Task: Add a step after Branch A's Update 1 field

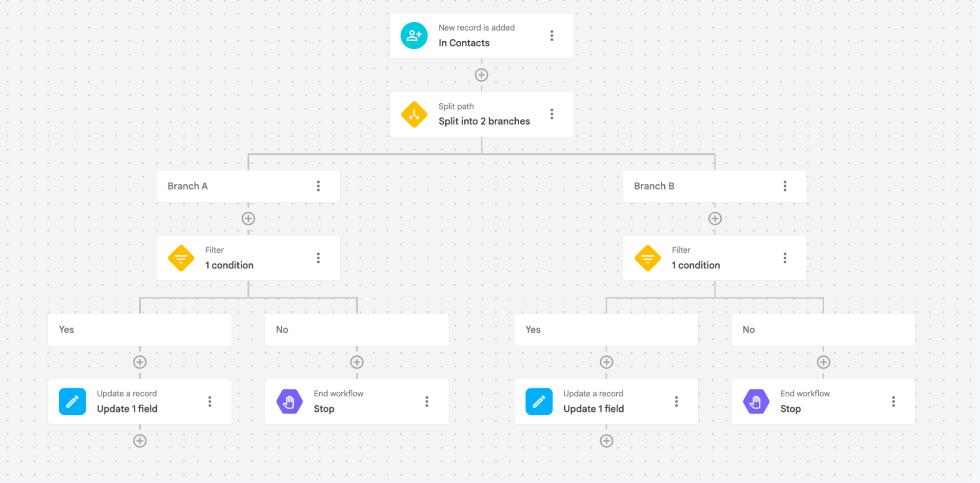Action: [140, 440]
